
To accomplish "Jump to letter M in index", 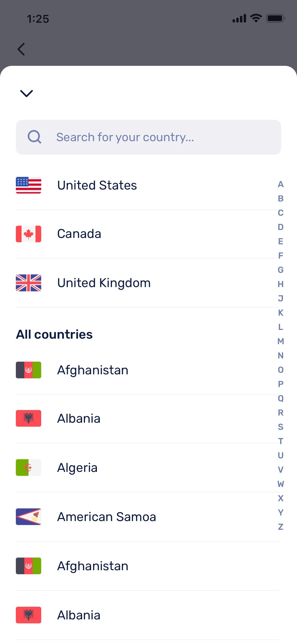I will (281, 341).
